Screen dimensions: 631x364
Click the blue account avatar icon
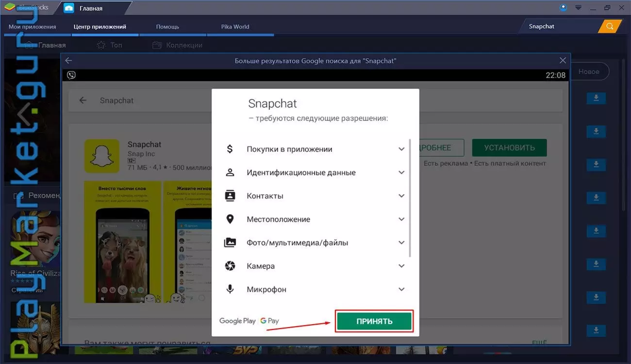(x=563, y=8)
